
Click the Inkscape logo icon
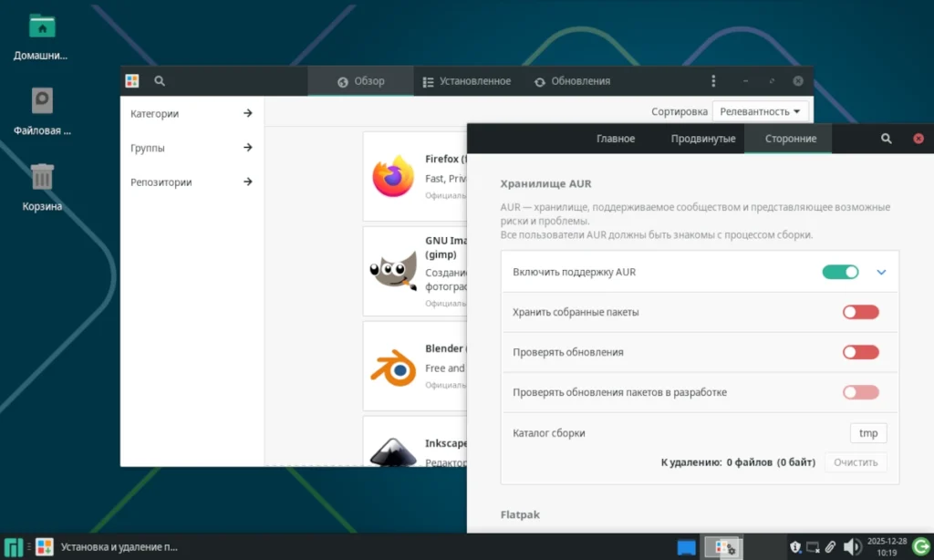pyautogui.click(x=393, y=452)
